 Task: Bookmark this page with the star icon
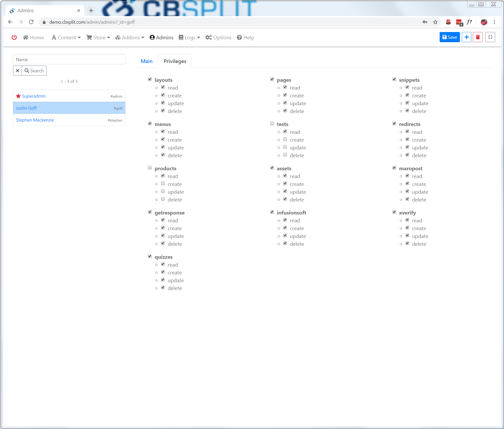[x=435, y=22]
